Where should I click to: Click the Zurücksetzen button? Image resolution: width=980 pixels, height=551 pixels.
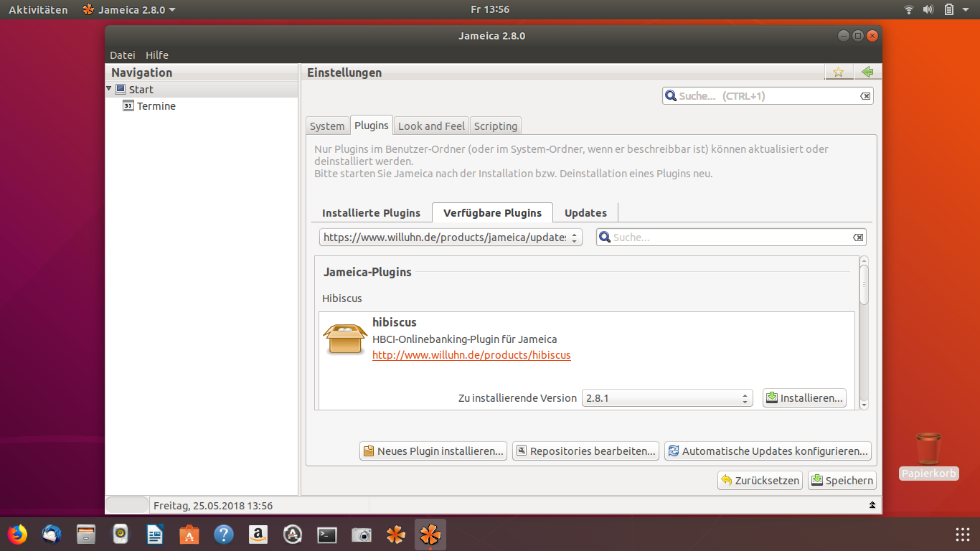pos(760,481)
